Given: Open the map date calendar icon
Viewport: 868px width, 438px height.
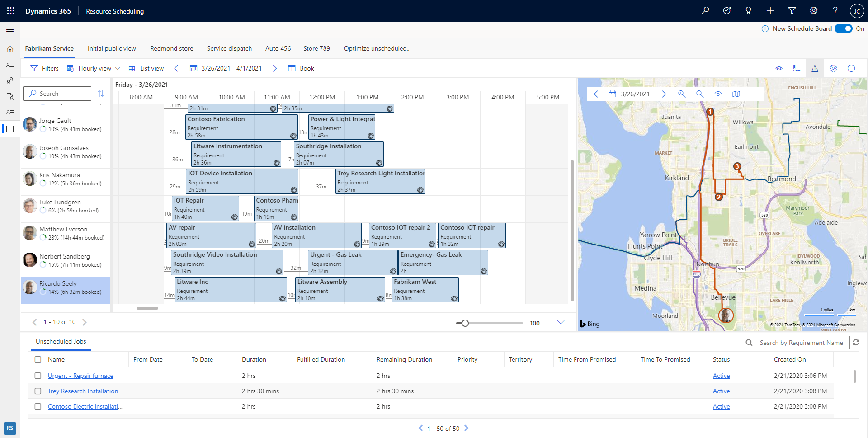Looking at the screenshot, I should (x=612, y=94).
